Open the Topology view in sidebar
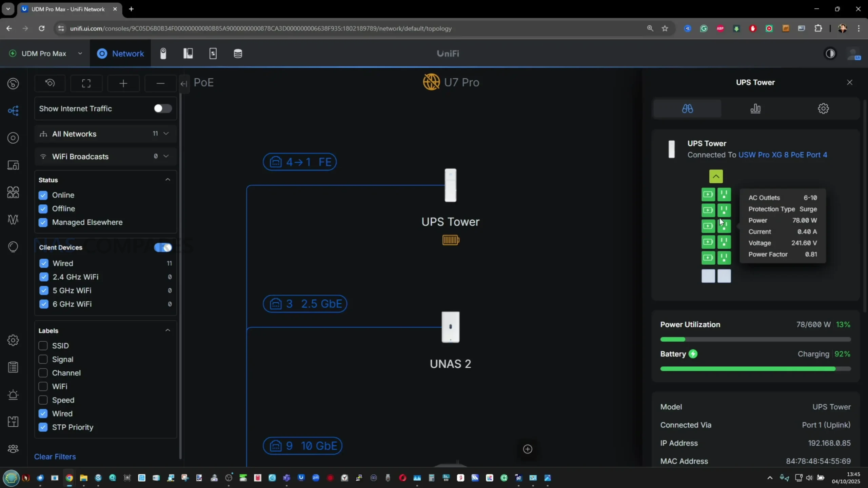Image resolution: width=868 pixels, height=488 pixels. [13, 111]
